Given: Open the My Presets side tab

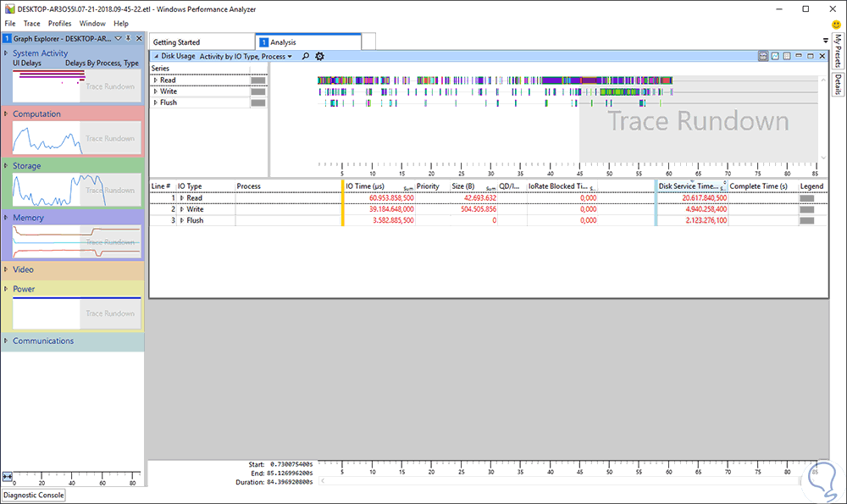Looking at the screenshot, I should (x=838, y=52).
